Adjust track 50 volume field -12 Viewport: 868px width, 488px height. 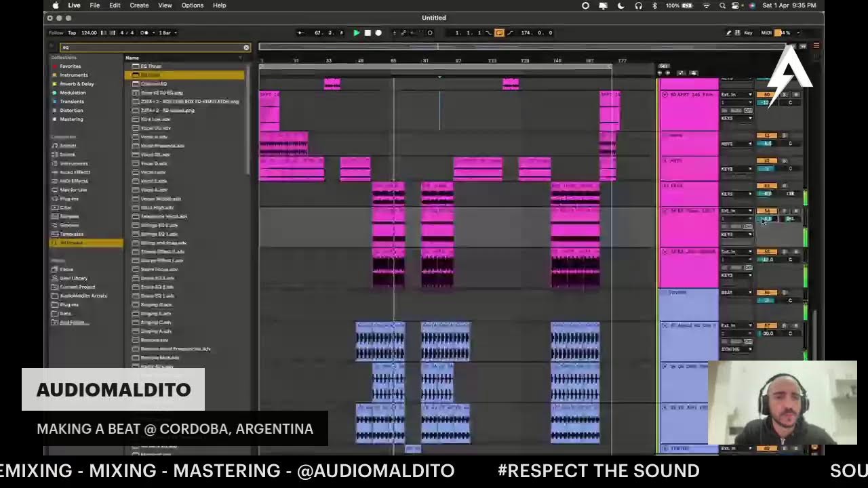click(x=766, y=102)
